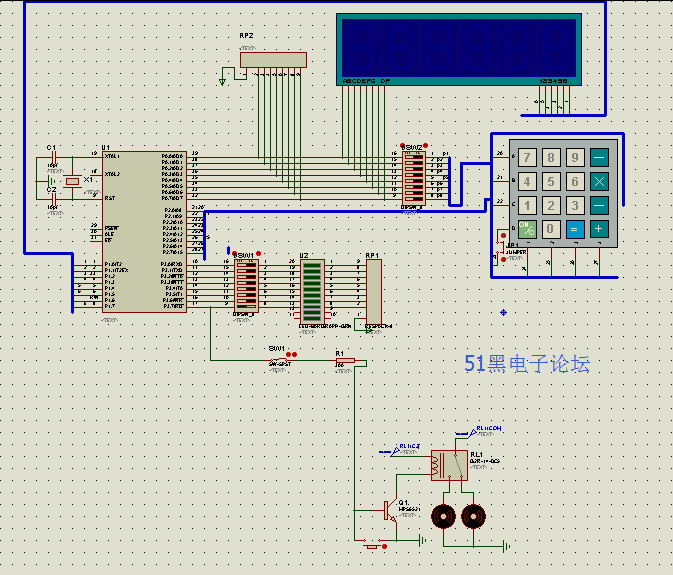The height and width of the screenshot is (575, 673).
Task: Click the keypad multiply key
Action: (599, 182)
